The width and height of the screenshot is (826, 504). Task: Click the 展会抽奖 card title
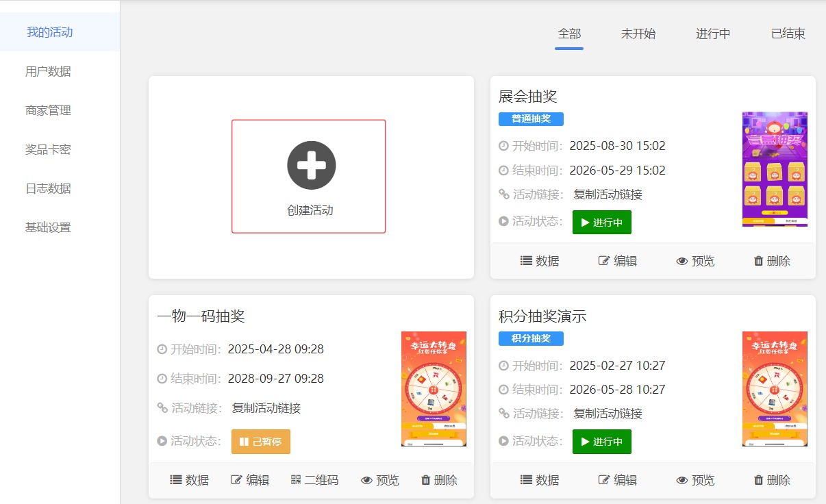528,97
